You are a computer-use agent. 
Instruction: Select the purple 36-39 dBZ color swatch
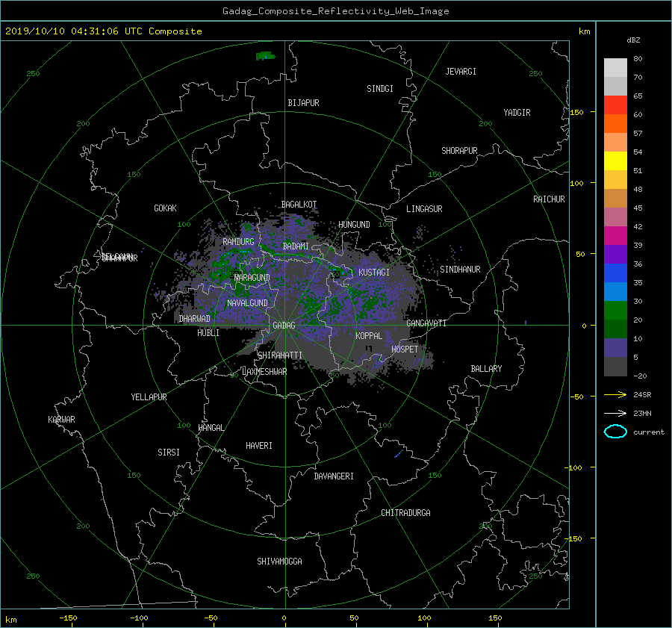point(615,254)
